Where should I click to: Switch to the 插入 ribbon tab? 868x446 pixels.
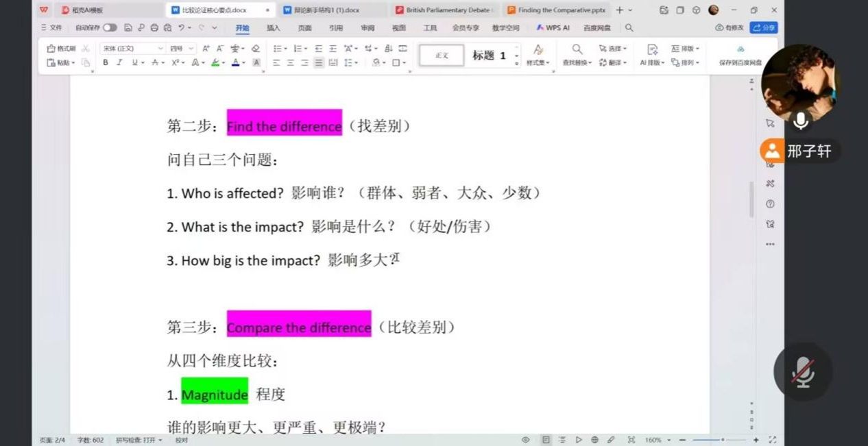tap(274, 28)
